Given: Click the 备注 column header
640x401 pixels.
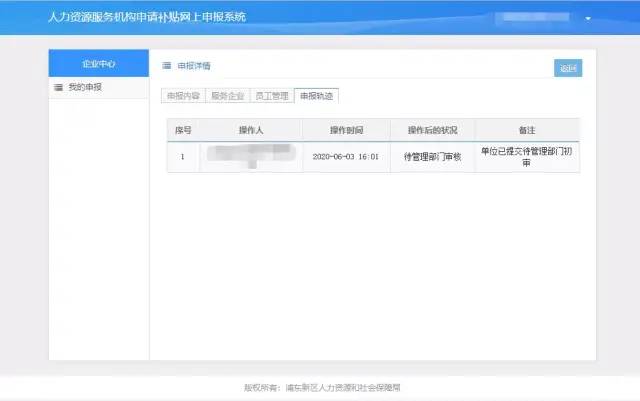Looking at the screenshot, I should (x=527, y=130).
